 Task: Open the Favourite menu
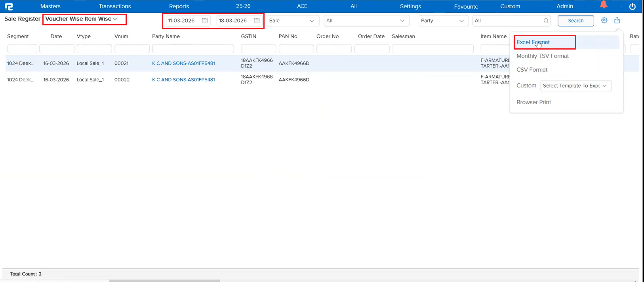click(x=466, y=7)
